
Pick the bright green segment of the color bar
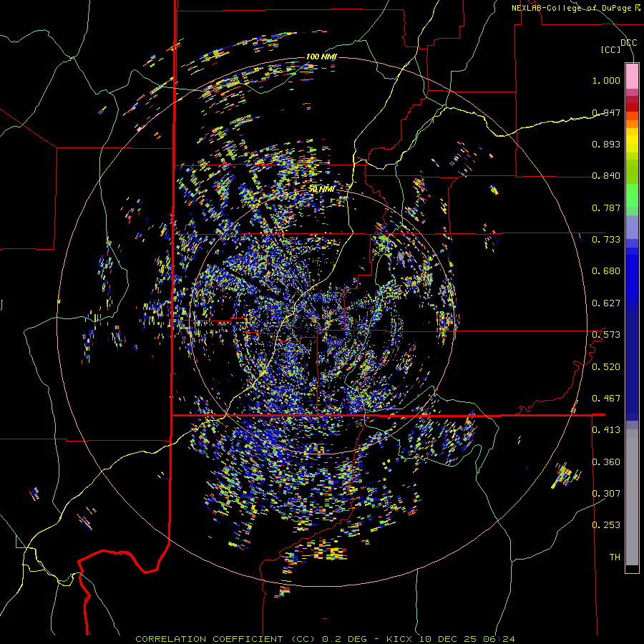point(632,195)
